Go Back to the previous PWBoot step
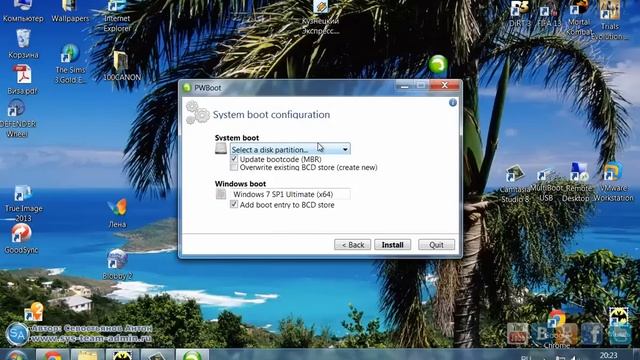 [x=353, y=245]
